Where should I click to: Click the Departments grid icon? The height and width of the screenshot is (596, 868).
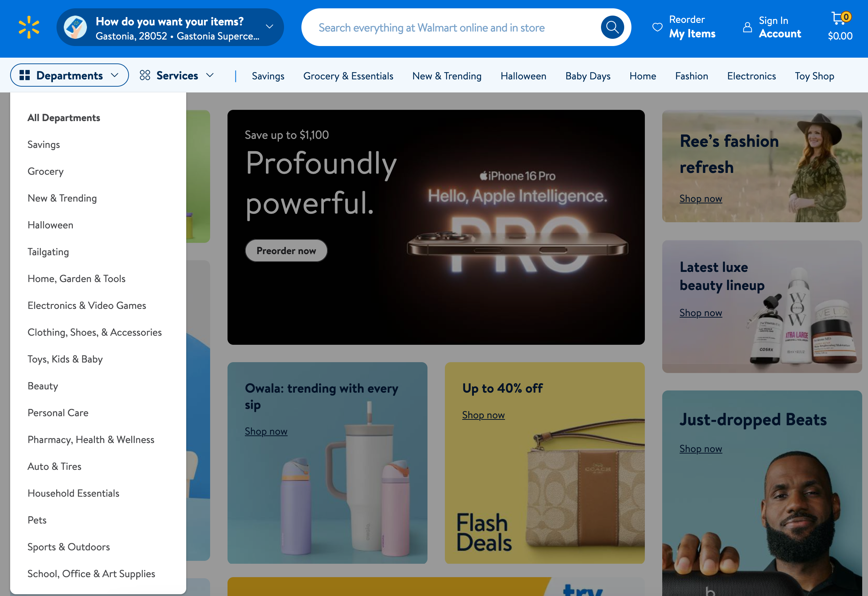coord(24,75)
